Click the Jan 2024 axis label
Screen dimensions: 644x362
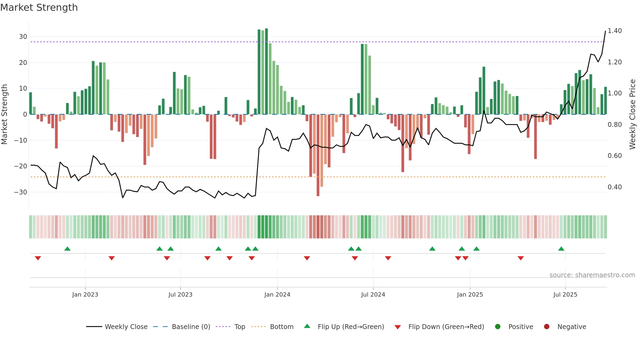click(x=277, y=295)
